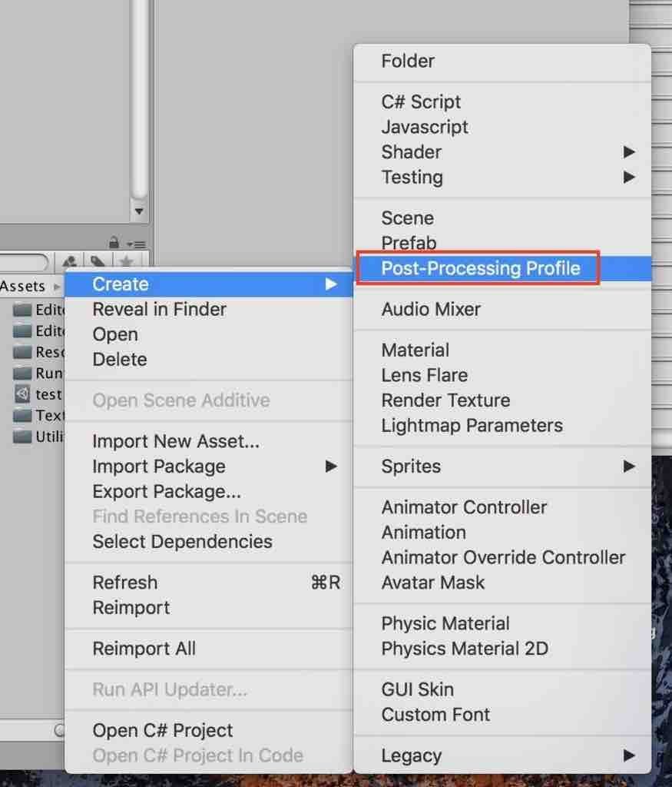Select Import New Asset...

[209, 442]
